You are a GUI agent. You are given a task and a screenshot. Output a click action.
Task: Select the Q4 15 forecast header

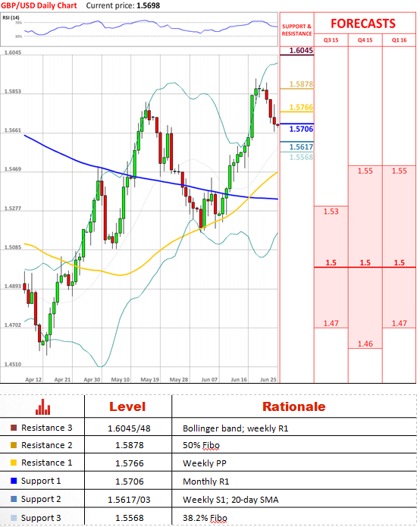click(365, 40)
